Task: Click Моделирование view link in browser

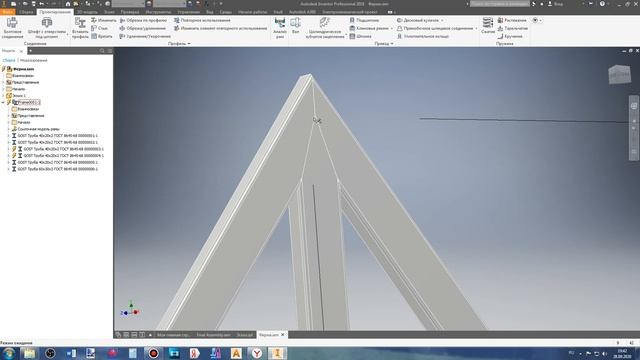Action: click(33, 60)
